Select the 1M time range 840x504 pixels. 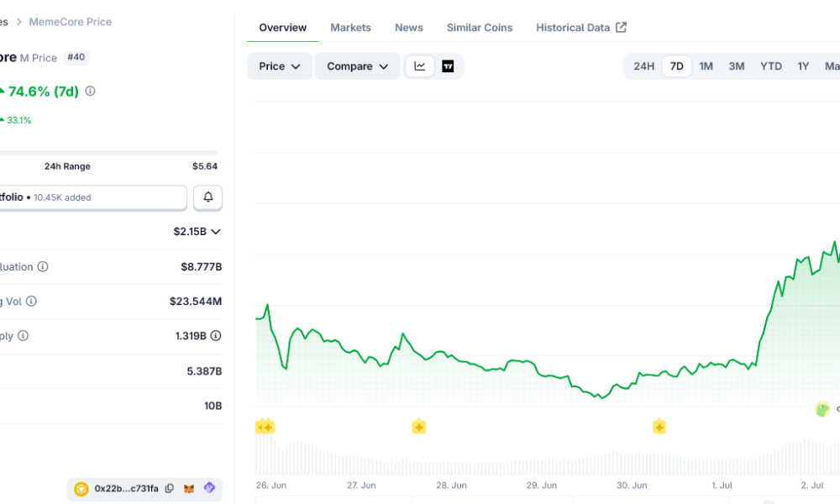706,66
